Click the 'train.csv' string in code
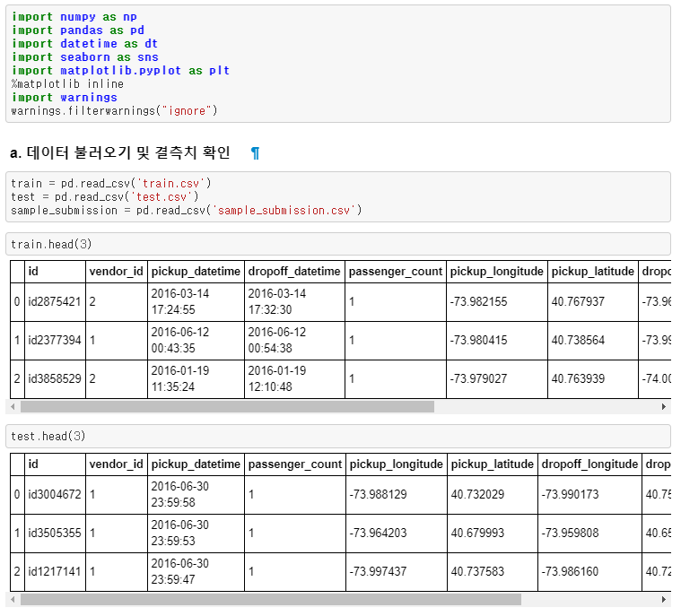 point(171,184)
